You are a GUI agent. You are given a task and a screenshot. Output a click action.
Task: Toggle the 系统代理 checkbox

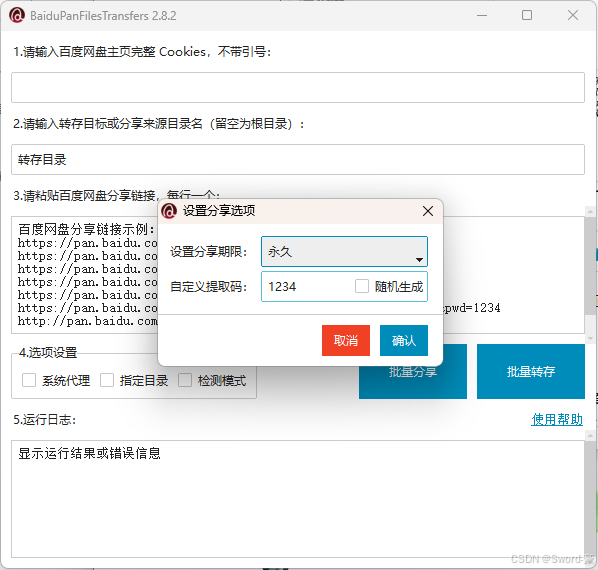tap(29, 380)
